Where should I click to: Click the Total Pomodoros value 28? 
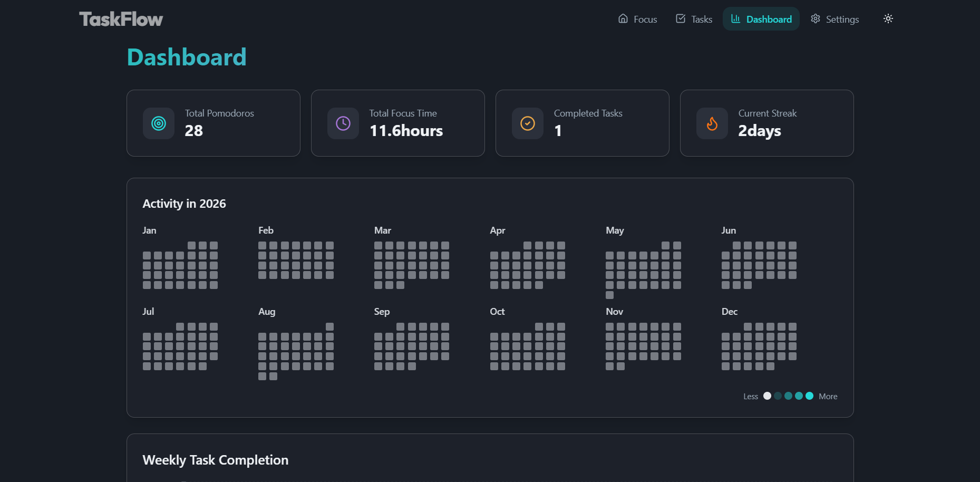pyautogui.click(x=194, y=131)
